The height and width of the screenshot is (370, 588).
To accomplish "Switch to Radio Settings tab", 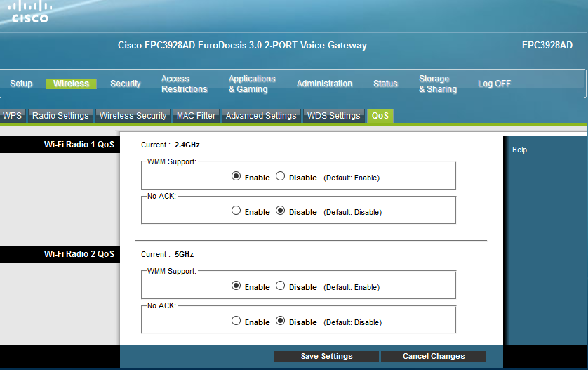I will pyautogui.click(x=60, y=116).
